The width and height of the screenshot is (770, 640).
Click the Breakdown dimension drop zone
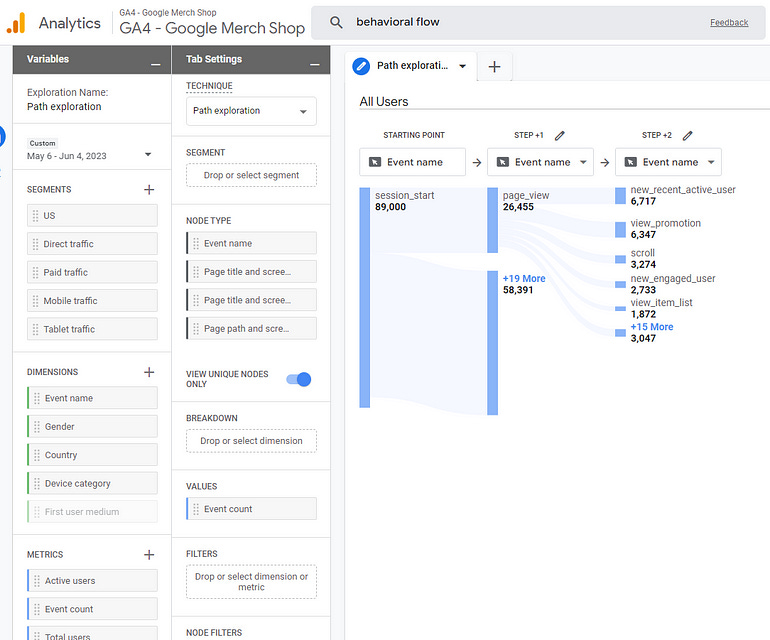pos(251,441)
